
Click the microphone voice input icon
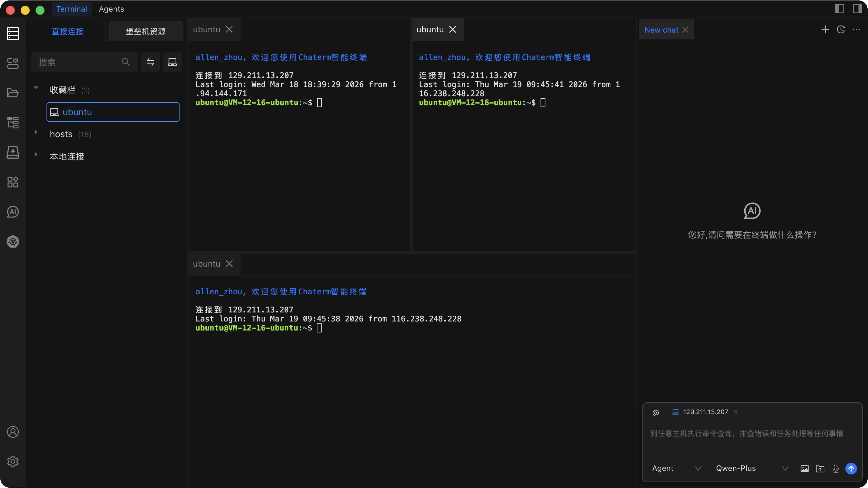click(x=835, y=468)
